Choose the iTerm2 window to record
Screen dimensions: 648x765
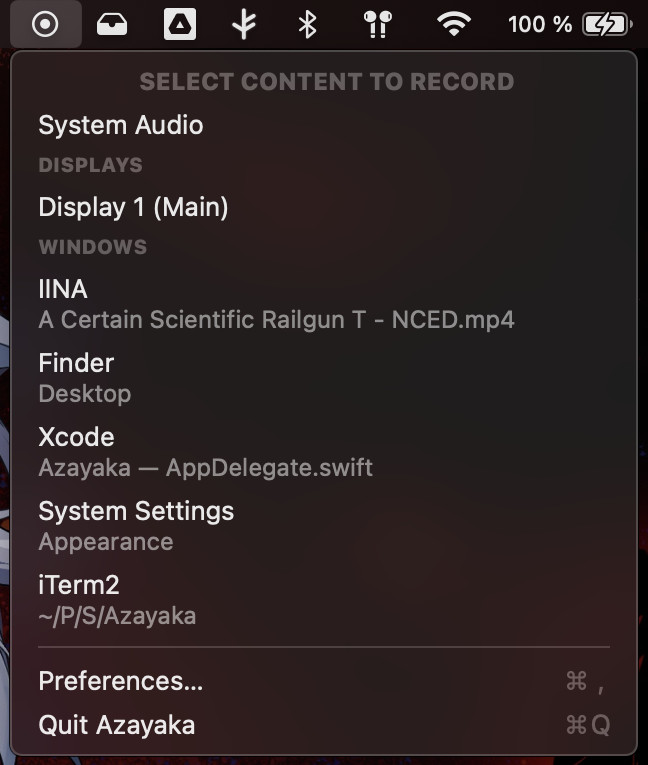tap(324, 601)
